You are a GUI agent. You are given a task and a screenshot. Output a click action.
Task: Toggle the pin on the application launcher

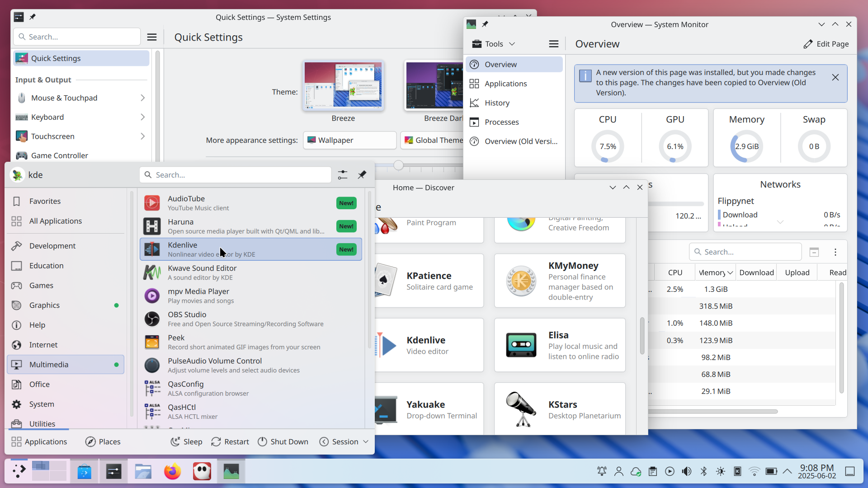tap(362, 175)
